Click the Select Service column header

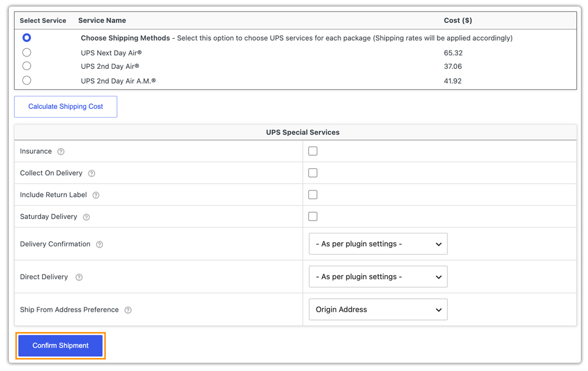coord(43,21)
